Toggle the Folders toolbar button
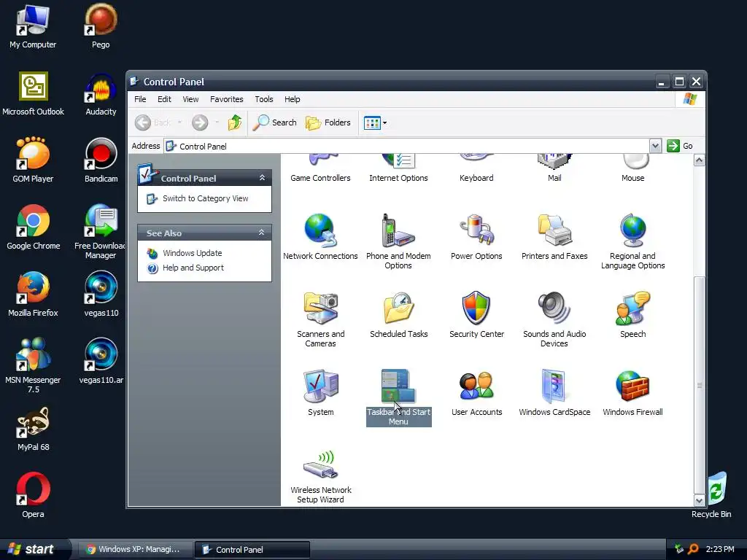The height and width of the screenshot is (560, 747). pos(328,122)
